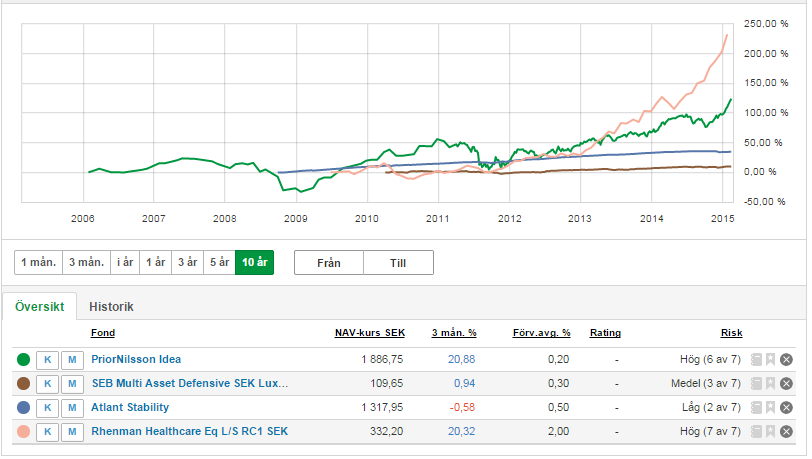Remove Atlant Stability fund with X icon
The width and height of the screenshot is (812, 459).
point(786,408)
